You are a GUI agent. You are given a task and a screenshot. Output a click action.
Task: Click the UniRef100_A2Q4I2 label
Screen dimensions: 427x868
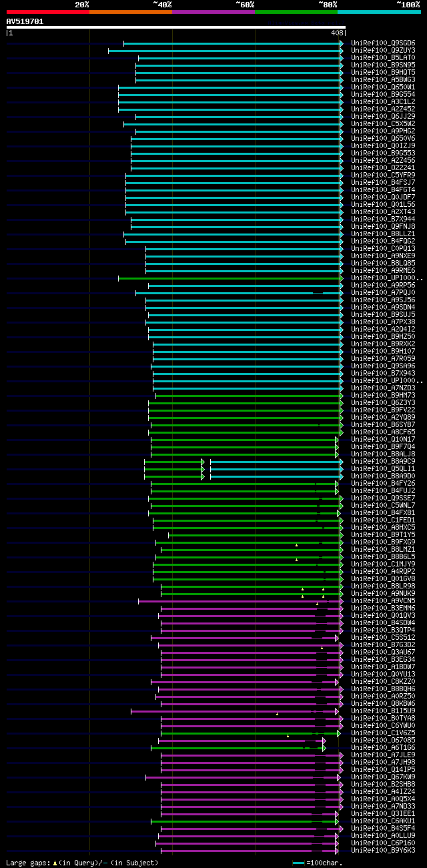tap(383, 330)
